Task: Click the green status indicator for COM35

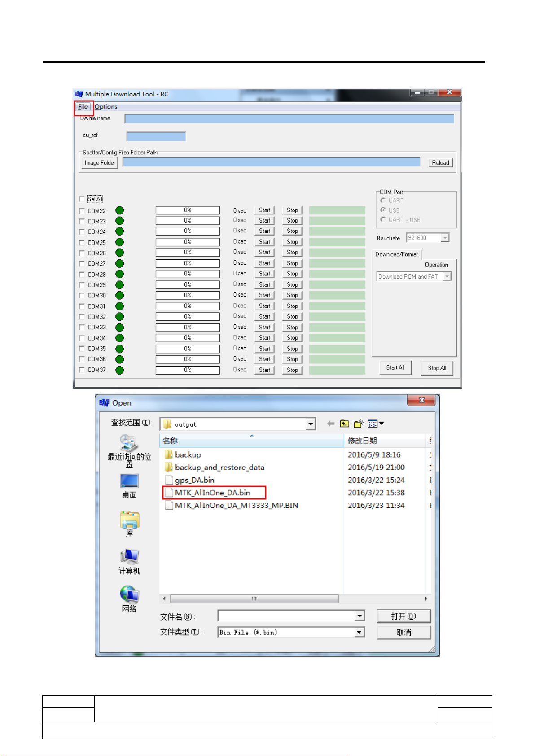Action: (119, 349)
